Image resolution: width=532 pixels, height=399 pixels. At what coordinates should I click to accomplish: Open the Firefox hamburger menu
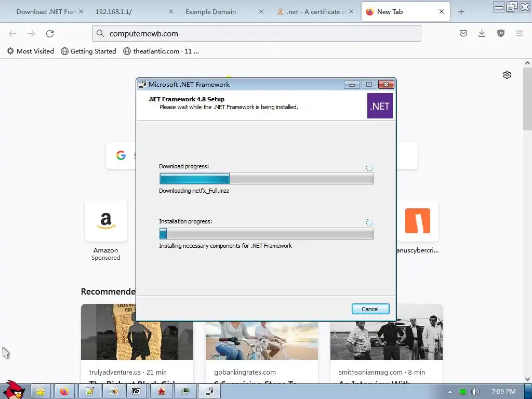click(519, 33)
